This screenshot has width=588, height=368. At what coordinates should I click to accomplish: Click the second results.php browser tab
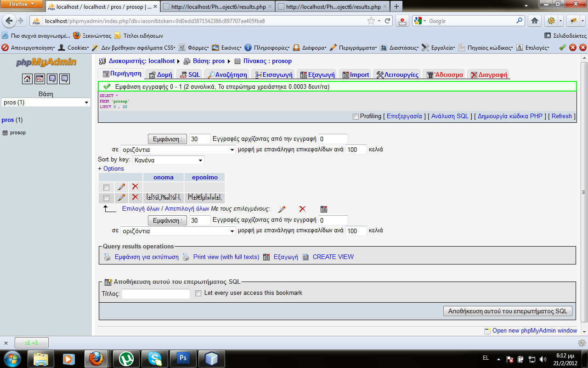pos(333,6)
